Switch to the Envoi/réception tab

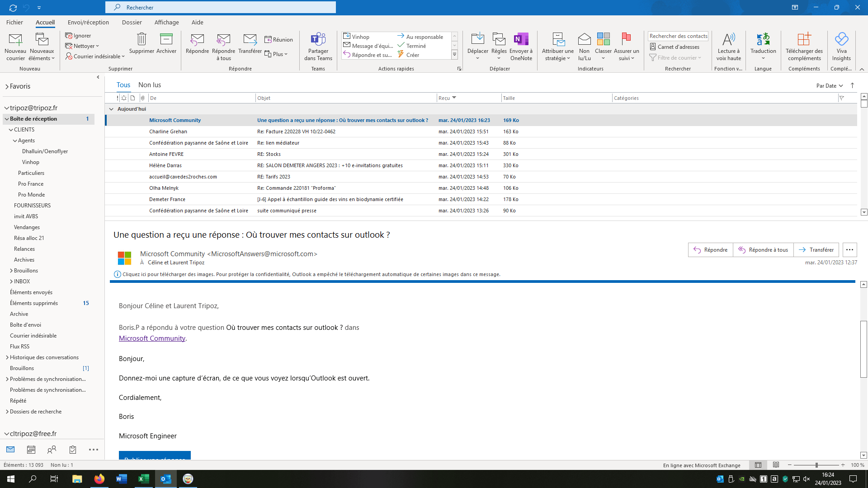pyautogui.click(x=88, y=22)
